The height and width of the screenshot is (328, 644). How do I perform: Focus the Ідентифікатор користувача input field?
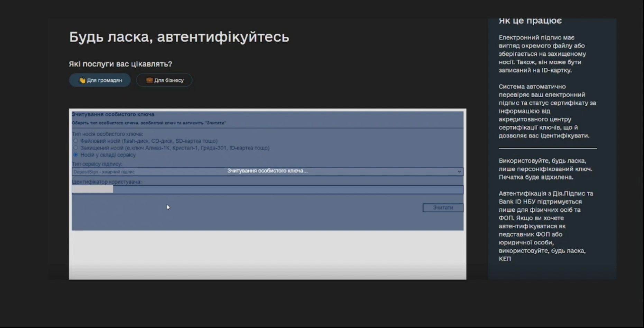(x=267, y=189)
